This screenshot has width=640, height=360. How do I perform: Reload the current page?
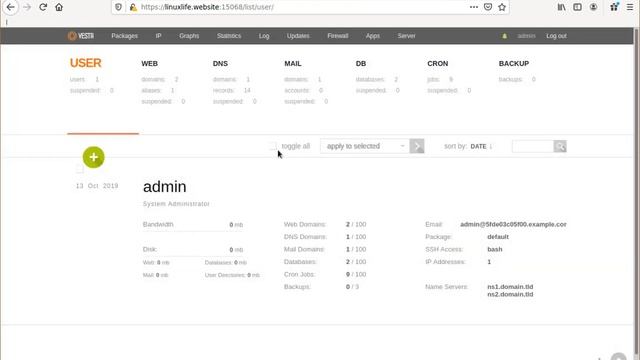(x=43, y=7)
